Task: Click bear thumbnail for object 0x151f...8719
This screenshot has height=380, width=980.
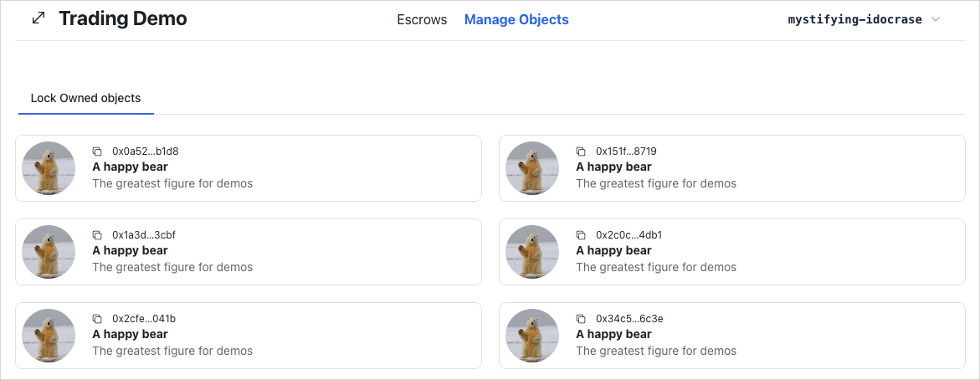Action: pyautogui.click(x=532, y=168)
